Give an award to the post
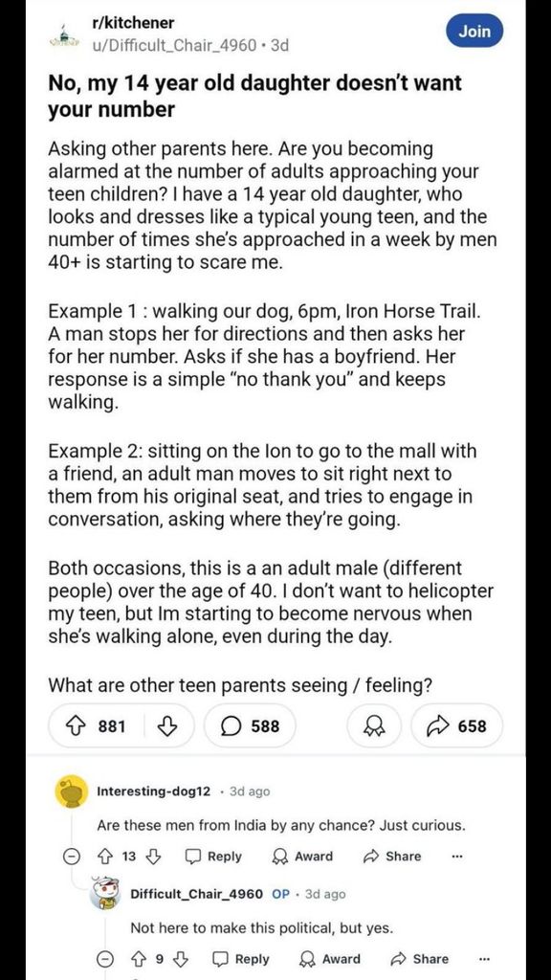Image resolution: width=551 pixels, height=980 pixels. click(374, 725)
